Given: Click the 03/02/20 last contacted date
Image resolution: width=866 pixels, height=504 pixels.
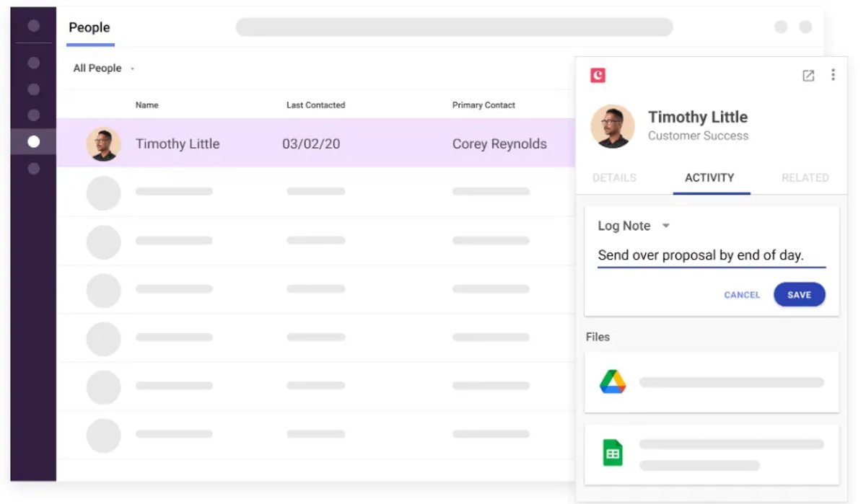Looking at the screenshot, I should click(x=311, y=143).
